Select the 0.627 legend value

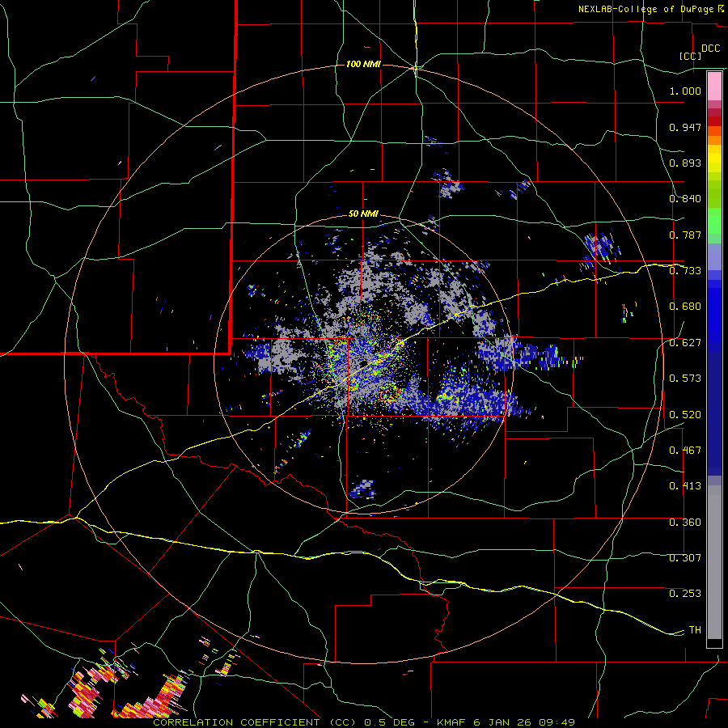pyautogui.click(x=685, y=342)
